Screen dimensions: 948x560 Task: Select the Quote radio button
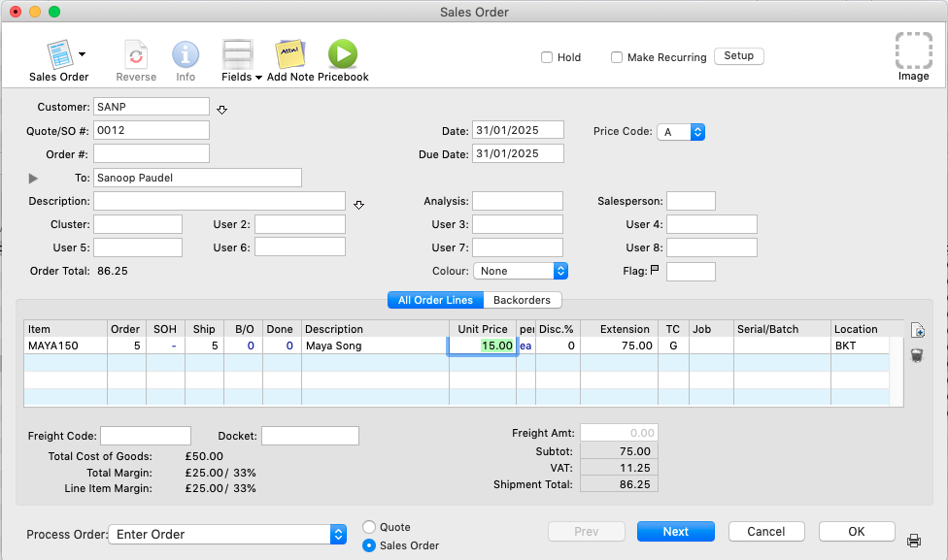pyautogui.click(x=369, y=527)
